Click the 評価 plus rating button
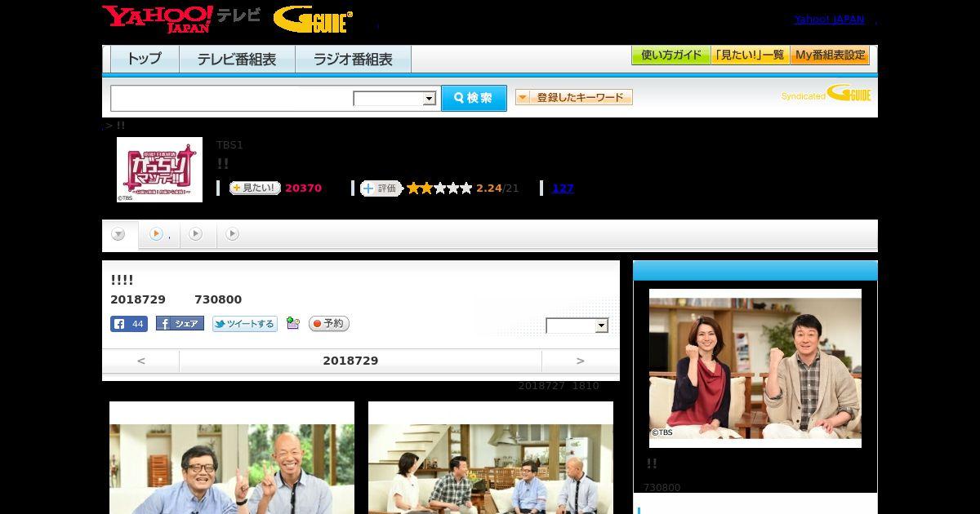980x514 pixels. click(381, 188)
